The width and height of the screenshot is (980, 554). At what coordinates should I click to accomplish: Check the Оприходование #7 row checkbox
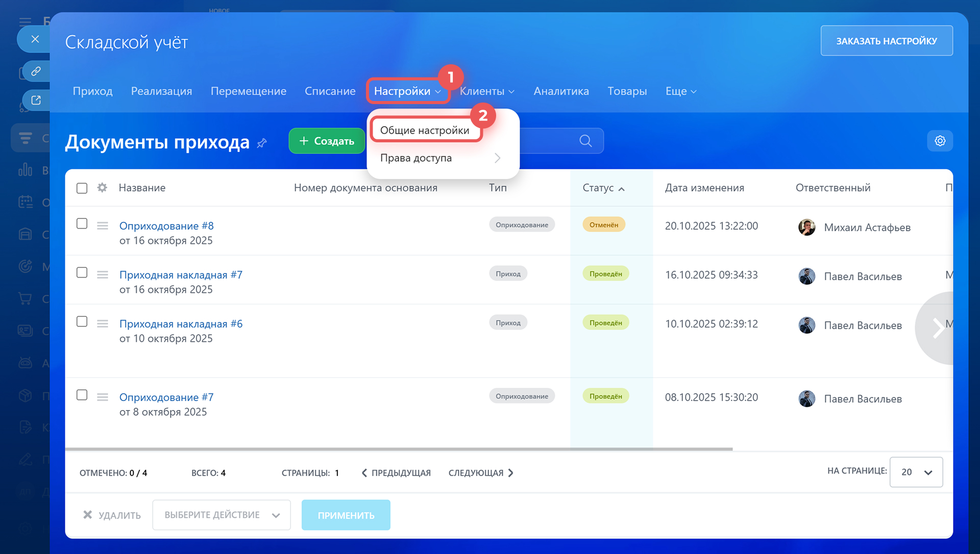coord(82,395)
